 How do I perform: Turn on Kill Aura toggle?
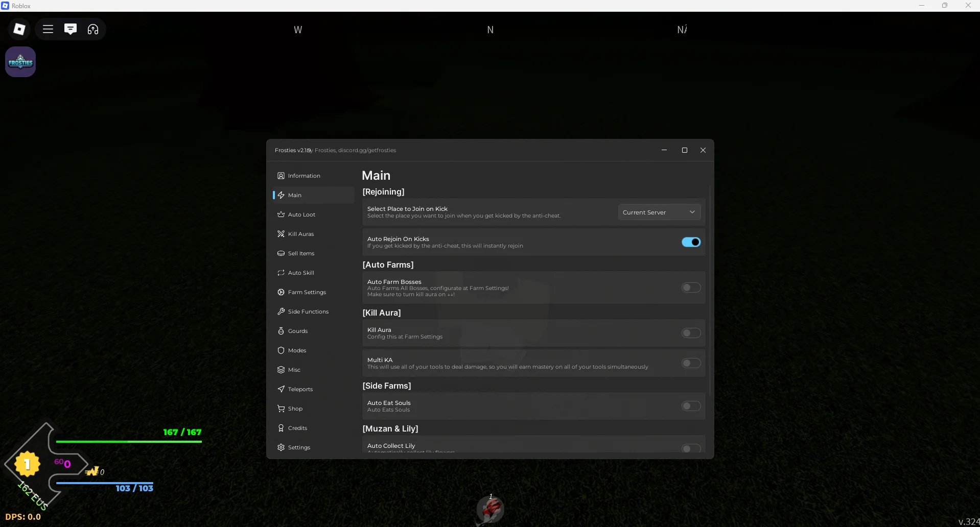click(x=691, y=333)
